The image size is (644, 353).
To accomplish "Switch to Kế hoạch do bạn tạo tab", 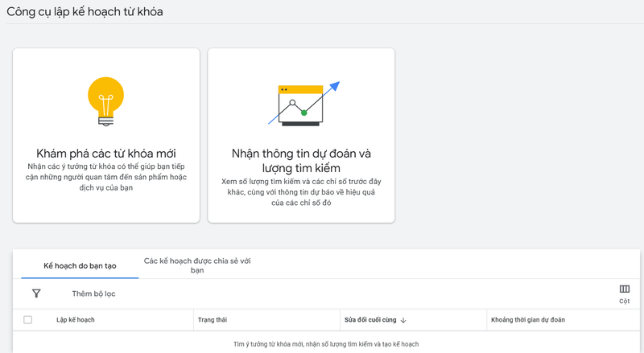I will [80, 265].
